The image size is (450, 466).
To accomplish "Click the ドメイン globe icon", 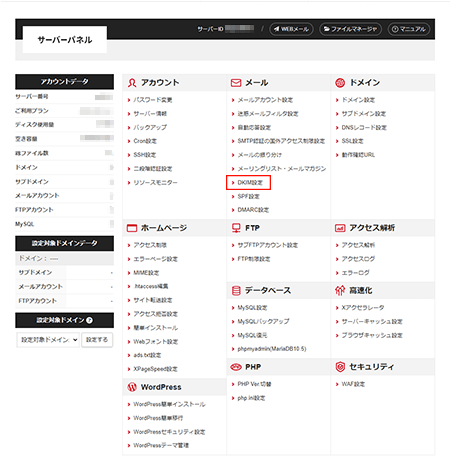I will [x=340, y=83].
